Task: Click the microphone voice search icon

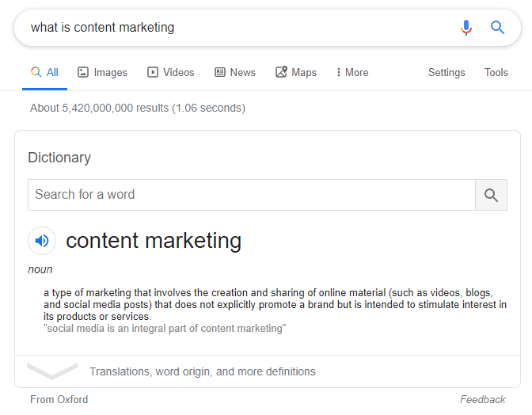Action: [466, 28]
